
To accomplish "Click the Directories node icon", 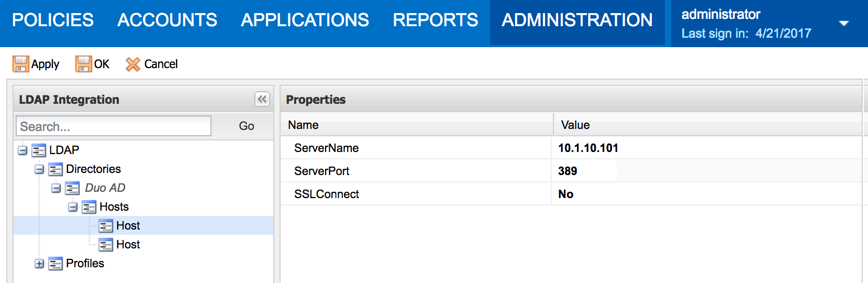I will [x=55, y=169].
